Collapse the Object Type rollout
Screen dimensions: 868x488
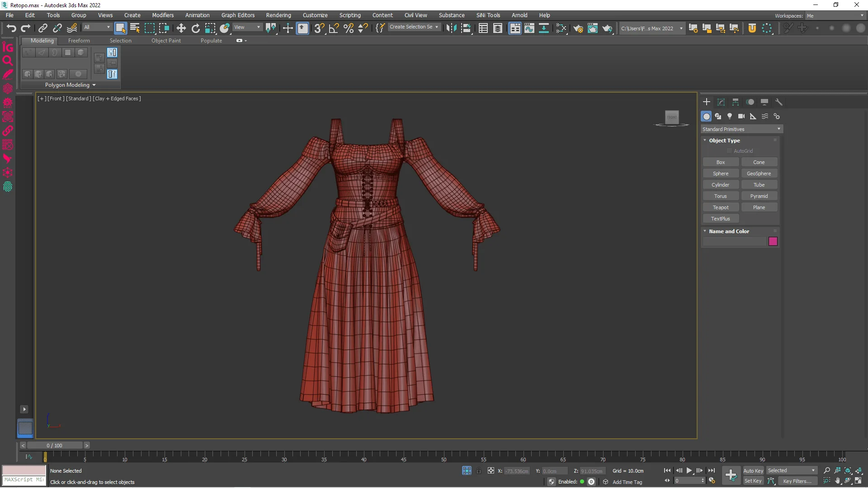tap(705, 141)
